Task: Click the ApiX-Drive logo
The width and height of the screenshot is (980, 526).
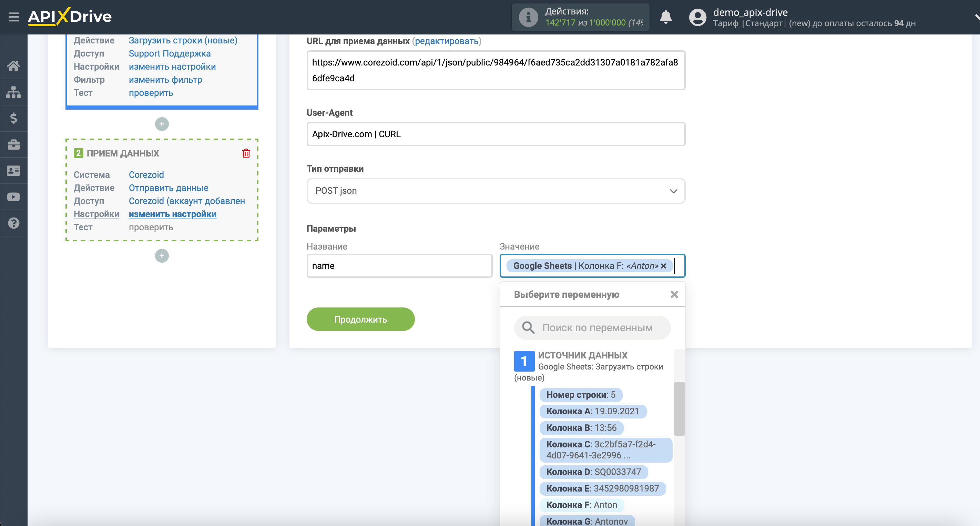Action: coord(70,16)
